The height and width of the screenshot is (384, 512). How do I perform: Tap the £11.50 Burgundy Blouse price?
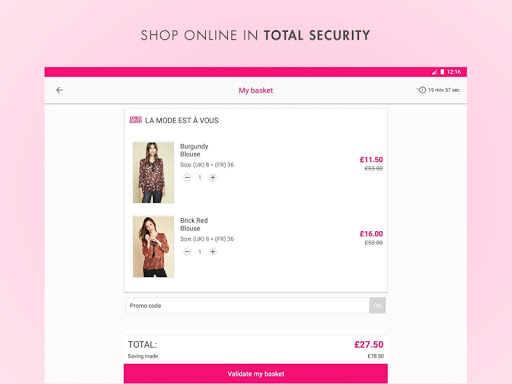[371, 160]
